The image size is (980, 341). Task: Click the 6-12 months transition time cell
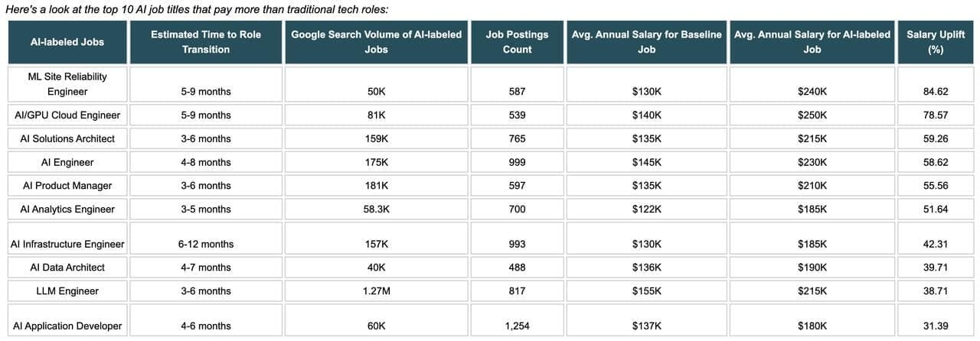pyautogui.click(x=206, y=244)
